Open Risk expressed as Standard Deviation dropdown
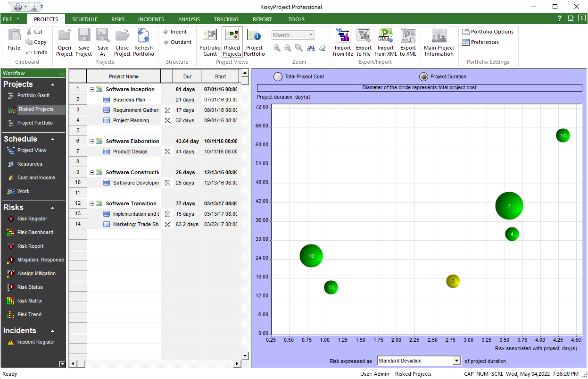Image resolution: width=588 pixels, height=379 pixels. pyautogui.click(x=456, y=361)
